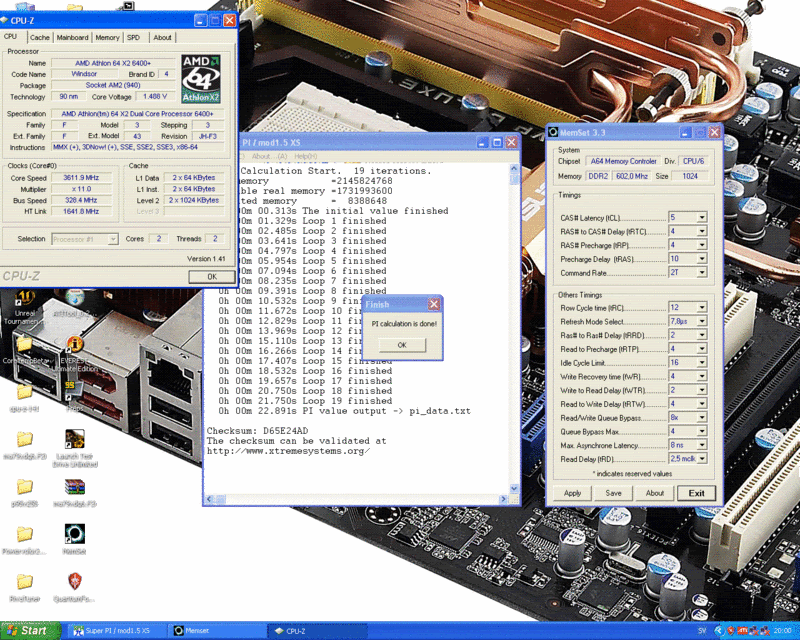This screenshot has width=800, height=640.
Task: Open the Queue Bypass Max dropdown
Action: (x=702, y=432)
